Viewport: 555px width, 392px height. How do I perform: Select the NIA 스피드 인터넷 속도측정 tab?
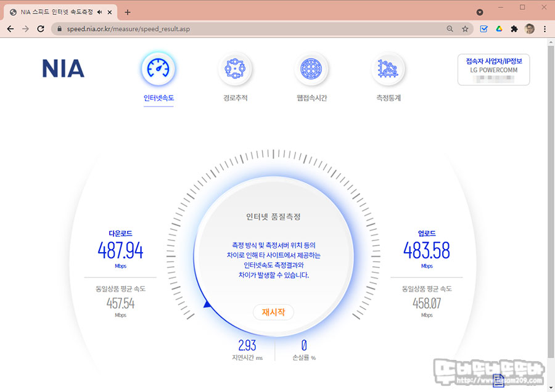point(61,12)
